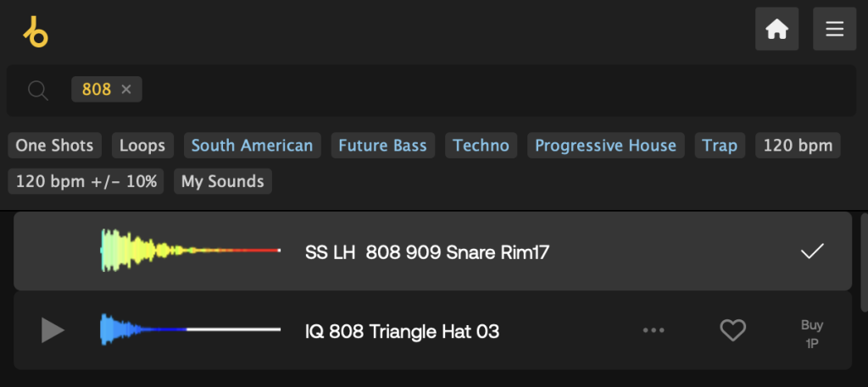Enable the My Sounds filter

222,181
